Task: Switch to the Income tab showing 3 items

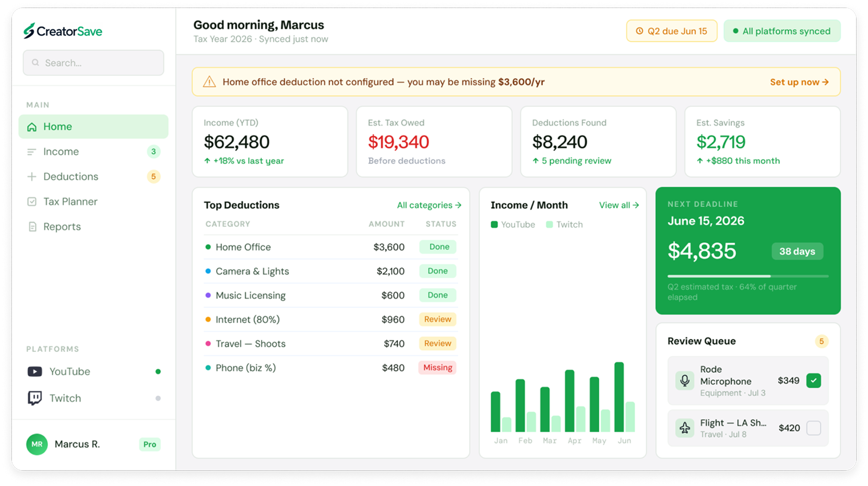Action: pos(154,151)
